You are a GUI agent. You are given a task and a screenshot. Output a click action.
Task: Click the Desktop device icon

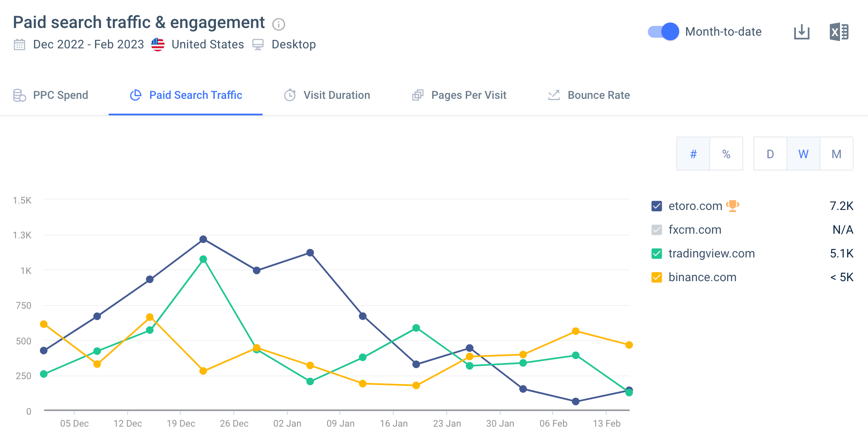click(x=258, y=44)
